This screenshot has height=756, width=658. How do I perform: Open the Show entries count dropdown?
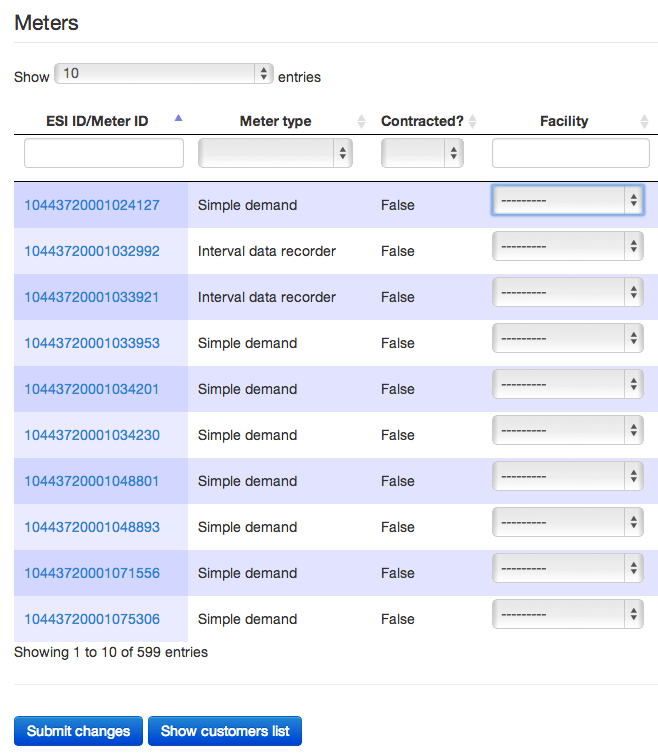pos(165,74)
